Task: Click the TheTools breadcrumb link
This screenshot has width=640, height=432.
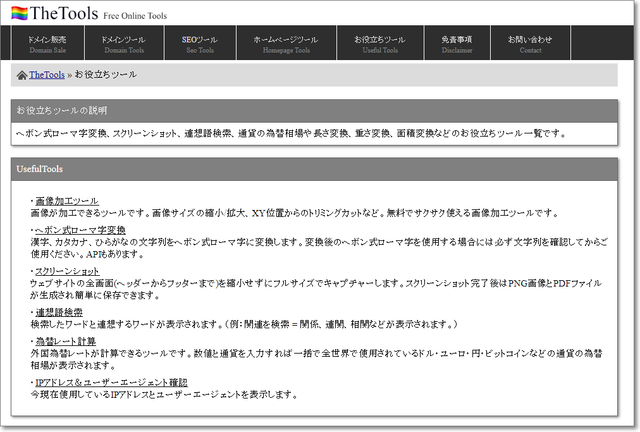Action: (x=46, y=75)
